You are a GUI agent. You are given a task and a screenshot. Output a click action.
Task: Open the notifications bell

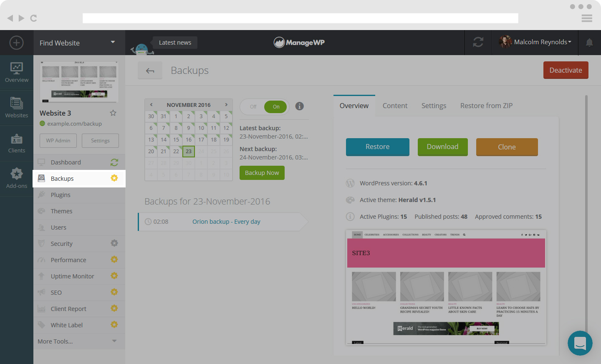click(589, 43)
